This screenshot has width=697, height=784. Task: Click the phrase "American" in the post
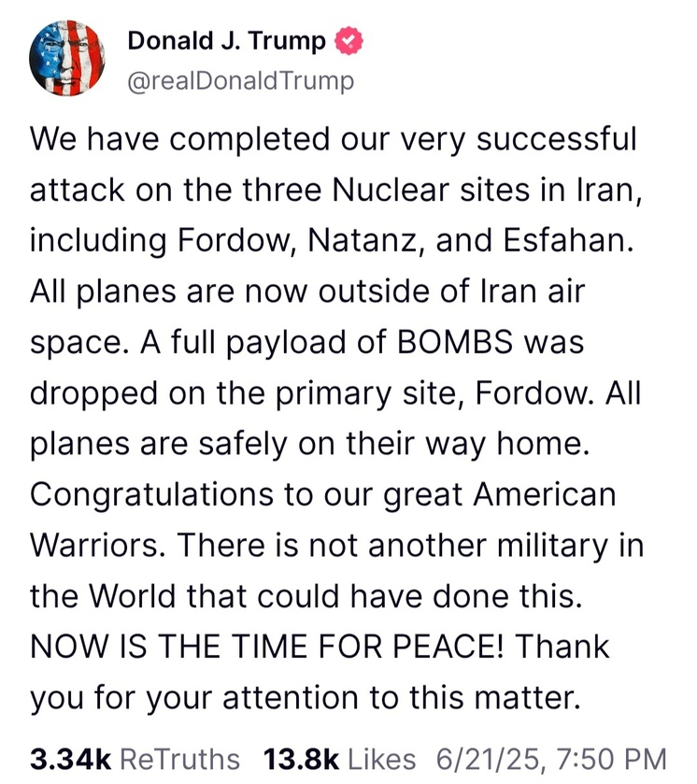click(545, 494)
